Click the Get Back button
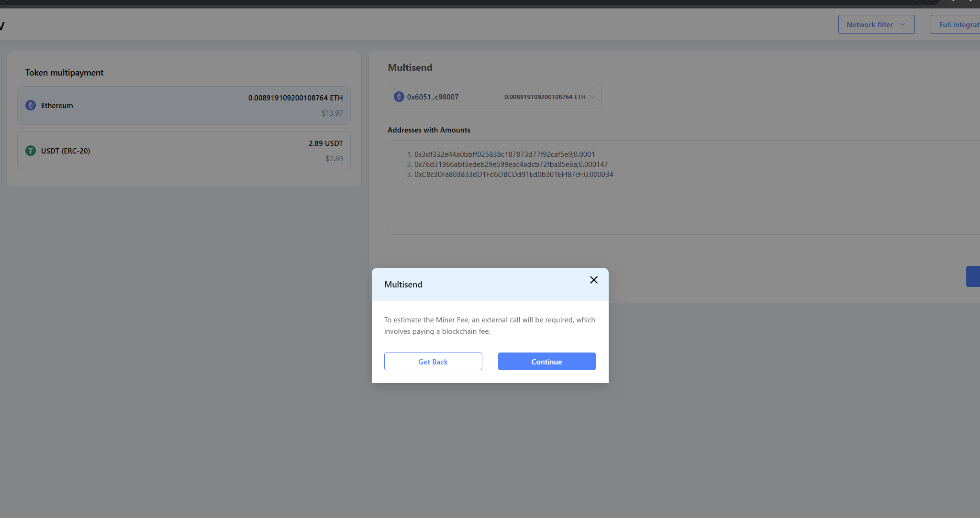 433,362
